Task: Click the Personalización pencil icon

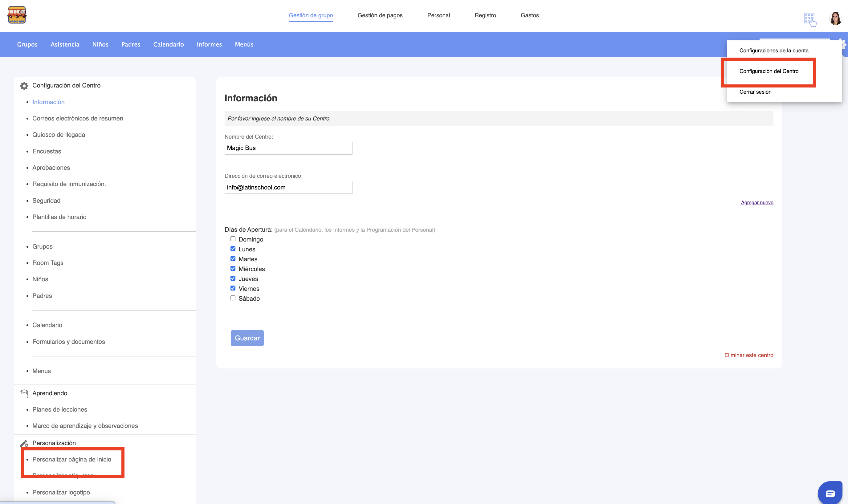Action: tap(24, 443)
